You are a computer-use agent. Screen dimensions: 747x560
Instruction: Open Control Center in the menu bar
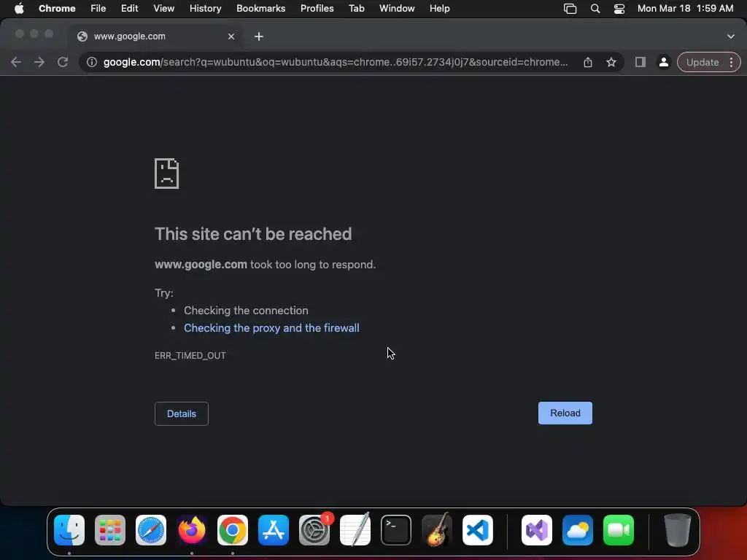619,9
